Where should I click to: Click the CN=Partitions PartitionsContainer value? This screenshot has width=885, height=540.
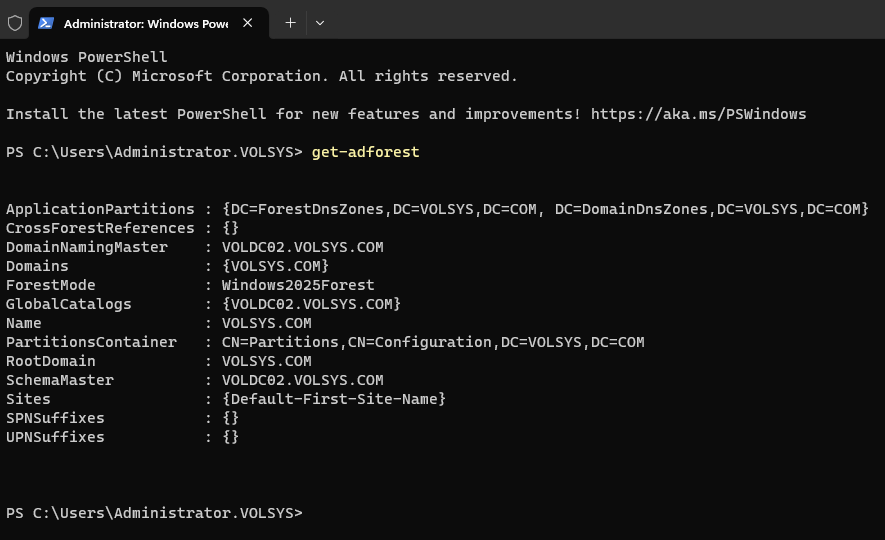click(x=433, y=342)
